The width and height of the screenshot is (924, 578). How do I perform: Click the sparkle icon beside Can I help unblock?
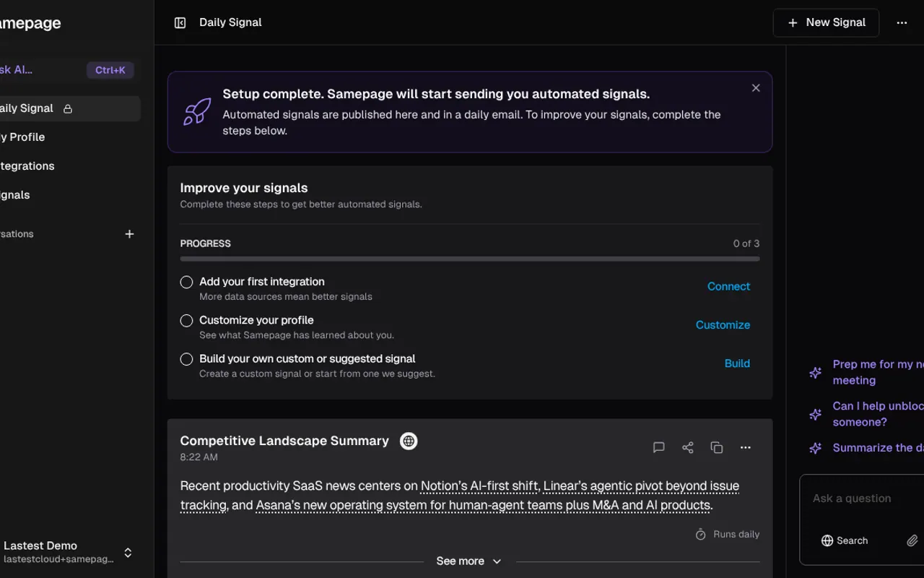(815, 414)
